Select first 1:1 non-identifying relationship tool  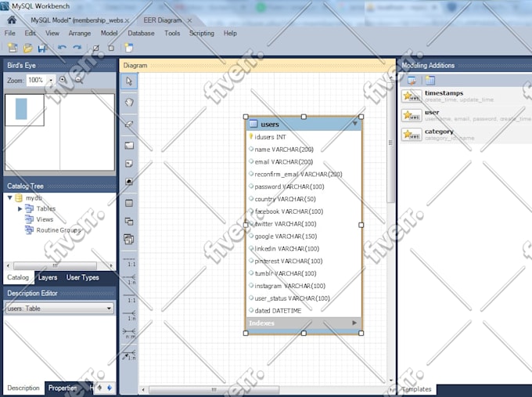[x=129, y=262]
